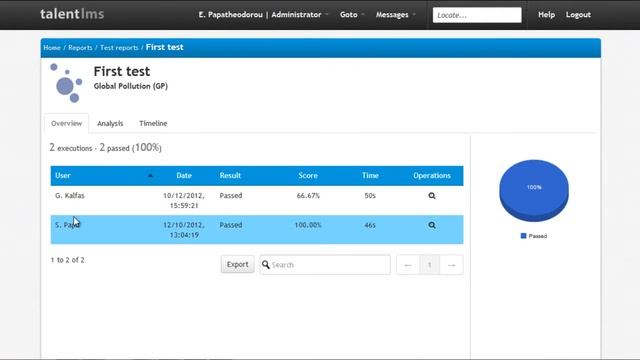Sort by User column arrow
This screenshot has width=640, height=360.
pos(150,176)
